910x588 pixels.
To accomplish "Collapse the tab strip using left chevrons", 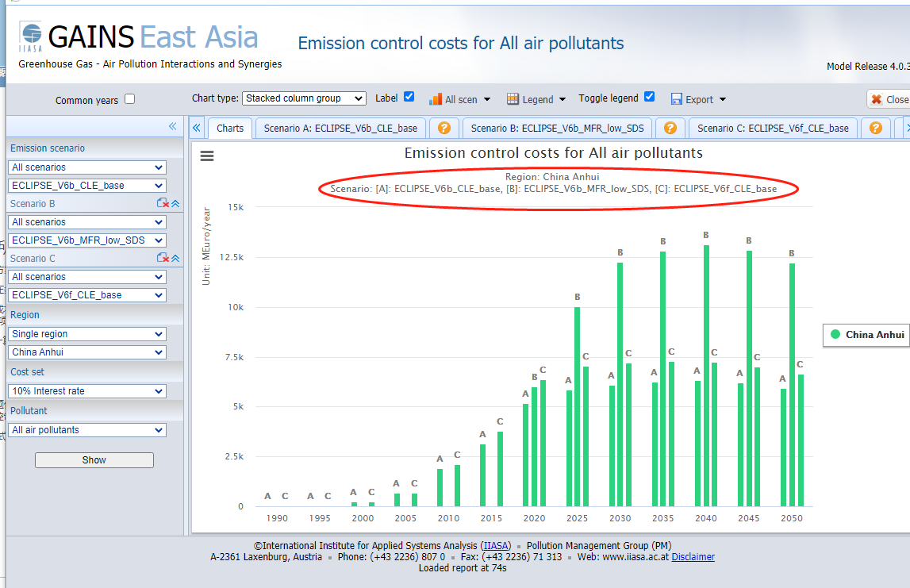I will 197,128.
